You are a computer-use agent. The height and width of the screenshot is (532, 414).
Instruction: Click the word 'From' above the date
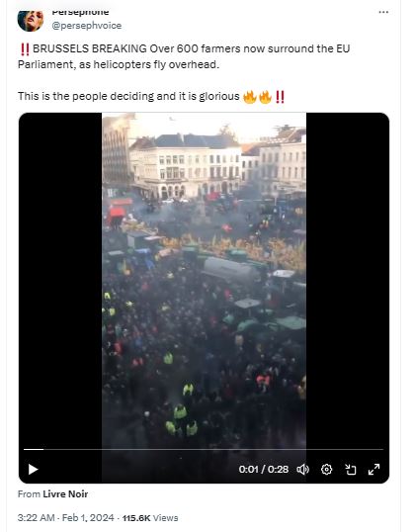coord(30,494)
